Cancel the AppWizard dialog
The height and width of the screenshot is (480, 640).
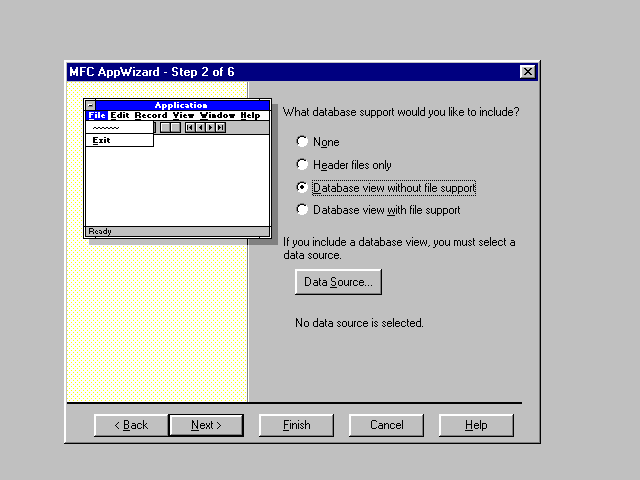point(386,425)
